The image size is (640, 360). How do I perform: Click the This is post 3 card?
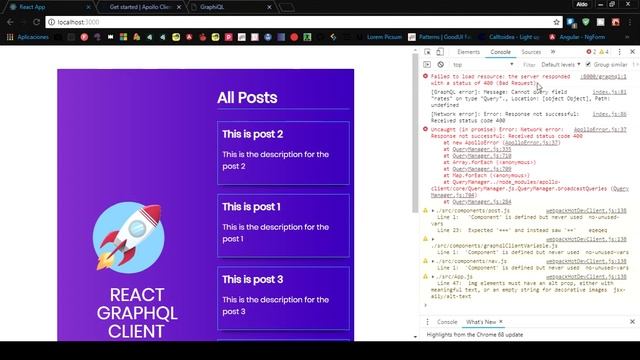click(283, 298)
